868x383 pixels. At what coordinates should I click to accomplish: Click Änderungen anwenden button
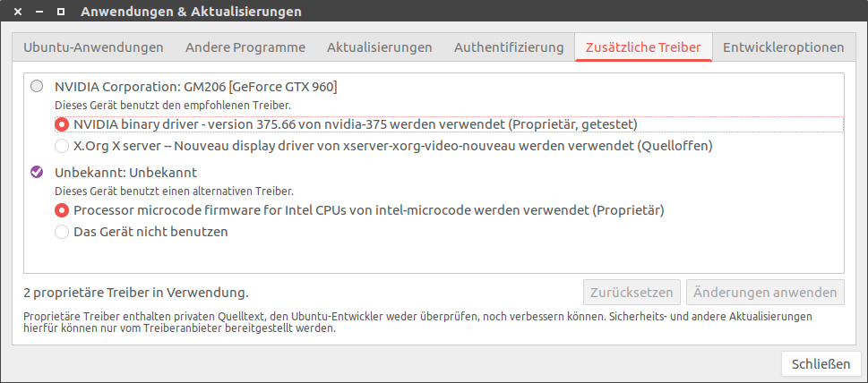765,293
